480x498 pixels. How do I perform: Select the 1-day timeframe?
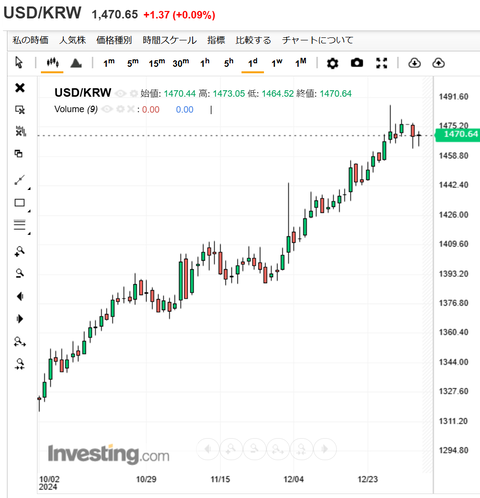click(x=253, y=63)
